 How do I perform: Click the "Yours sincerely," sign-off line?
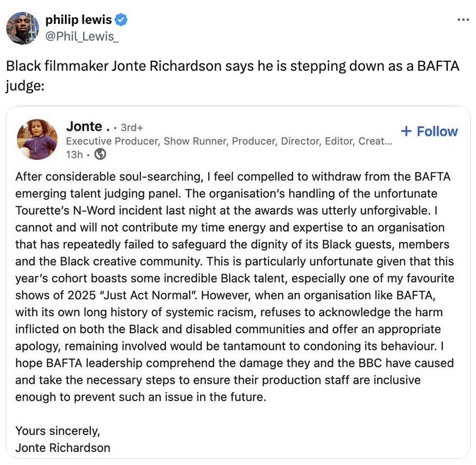58,431
